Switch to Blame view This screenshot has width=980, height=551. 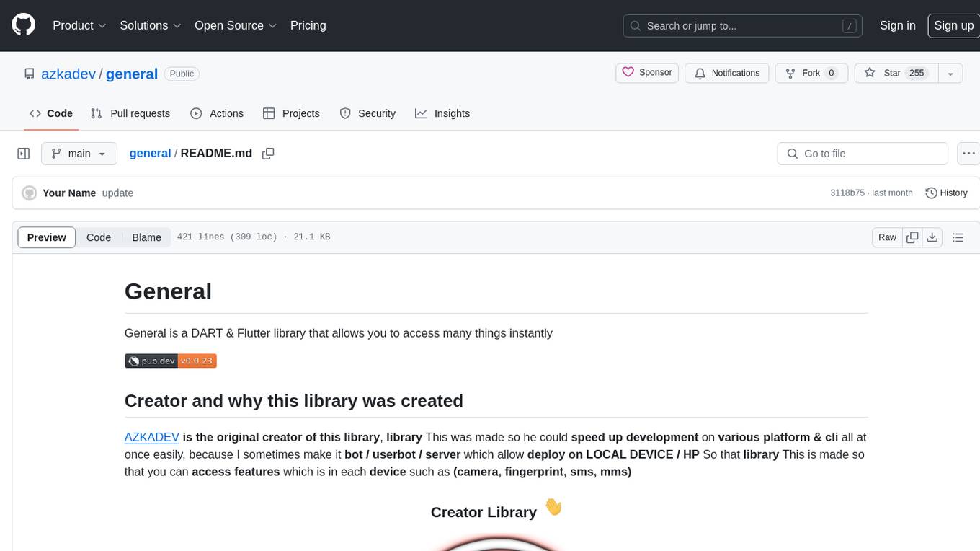146,237
